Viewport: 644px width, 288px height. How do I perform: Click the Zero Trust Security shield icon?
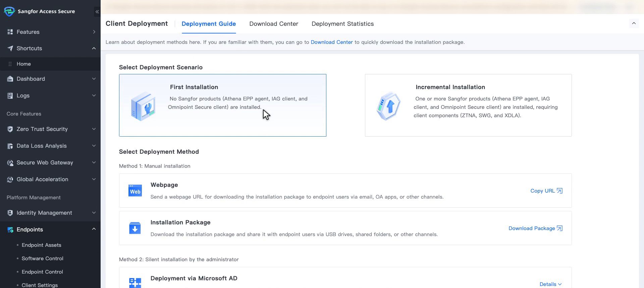coord(10,129)
